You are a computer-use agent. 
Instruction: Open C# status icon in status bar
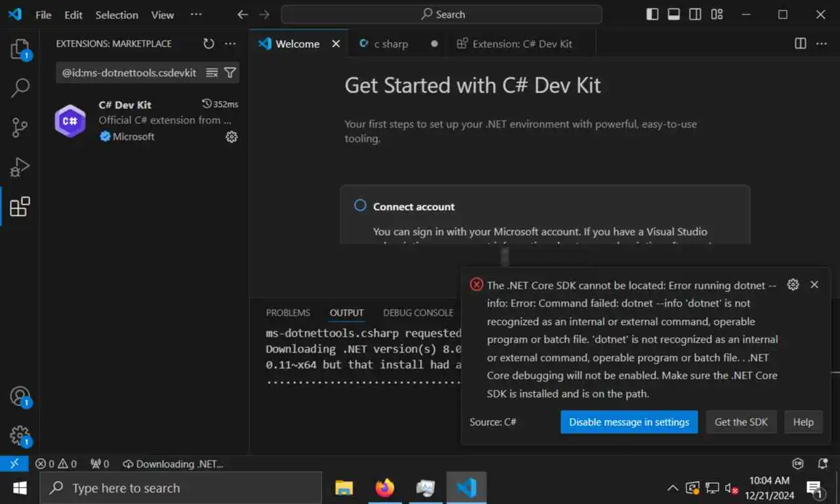coord(798,463)
